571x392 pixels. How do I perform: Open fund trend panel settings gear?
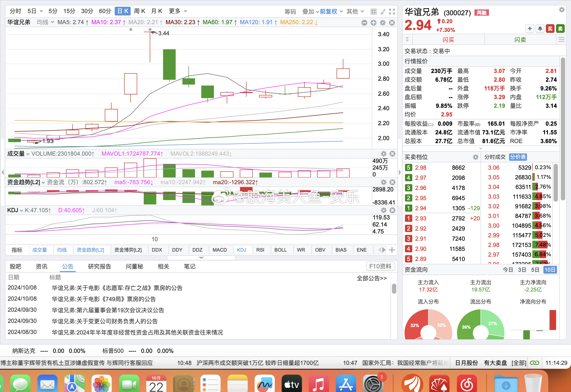(384, 182)
